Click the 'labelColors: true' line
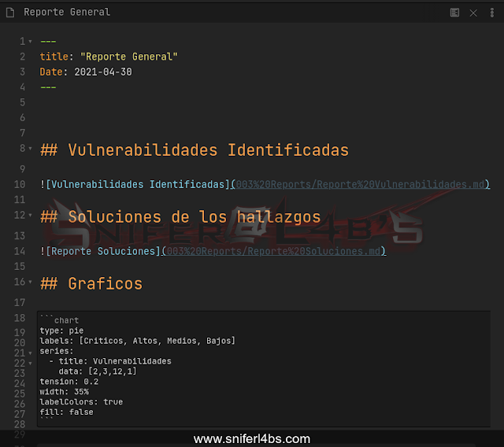This screenshot has height=447, width=504. [81, 401]
